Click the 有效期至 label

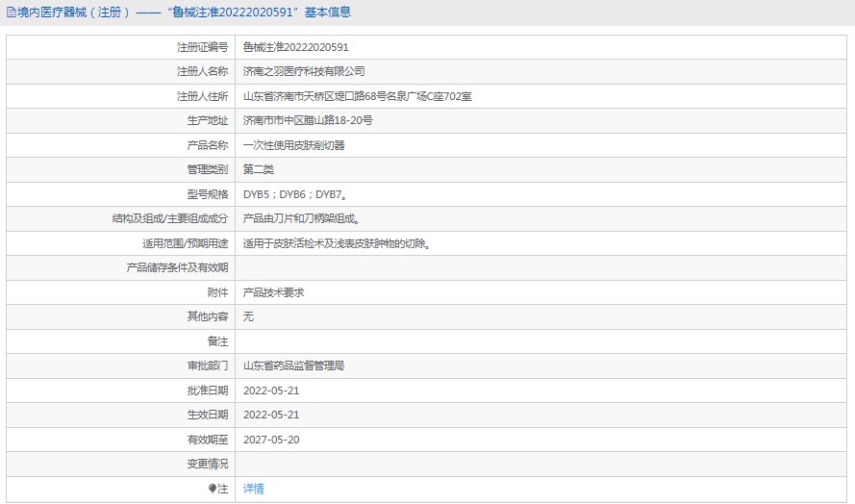pyautogui.click(x=207, y=440)
